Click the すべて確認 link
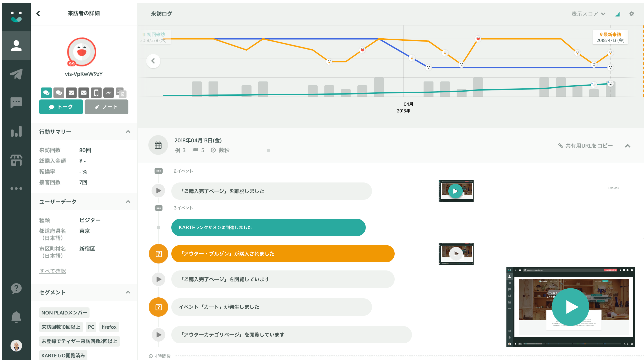 [x=52, y=271]
